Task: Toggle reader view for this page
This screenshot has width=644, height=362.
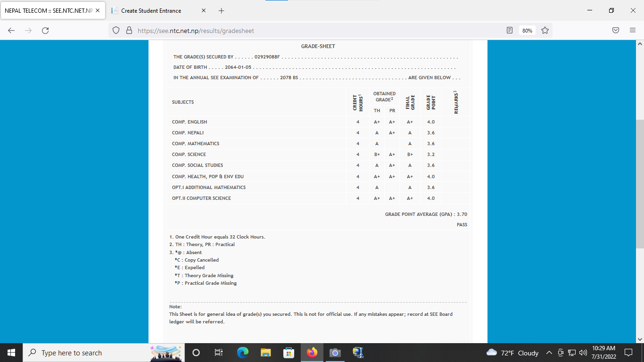Action: [509, 31]
